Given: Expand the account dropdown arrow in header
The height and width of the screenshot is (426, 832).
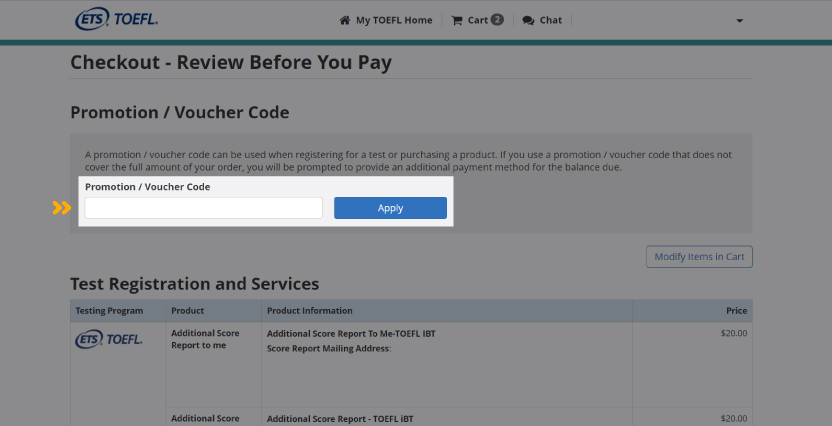Looking at the screenshot, I should 740,21.
